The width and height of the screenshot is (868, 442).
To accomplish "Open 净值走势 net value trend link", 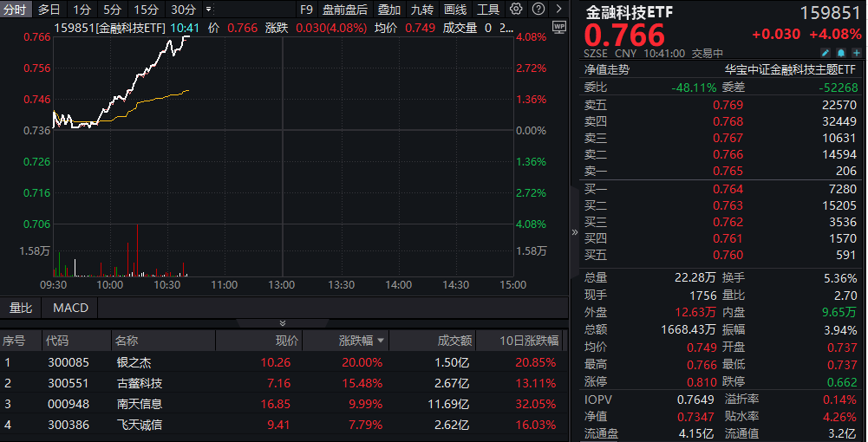I will (606, 69).
